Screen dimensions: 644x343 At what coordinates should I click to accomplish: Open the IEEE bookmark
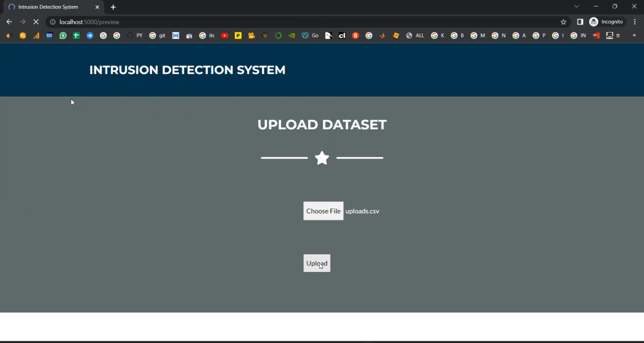coord(49,36)
